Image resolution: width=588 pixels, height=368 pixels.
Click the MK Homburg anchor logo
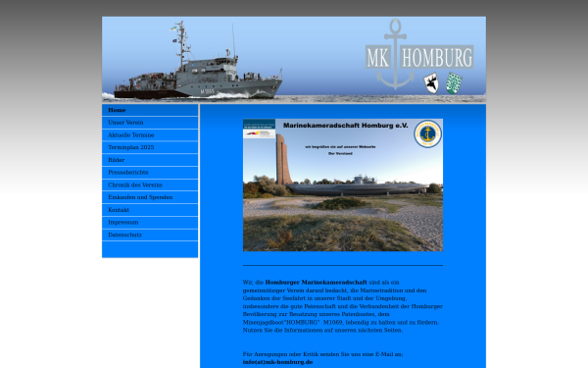click(x=419, y=54)
